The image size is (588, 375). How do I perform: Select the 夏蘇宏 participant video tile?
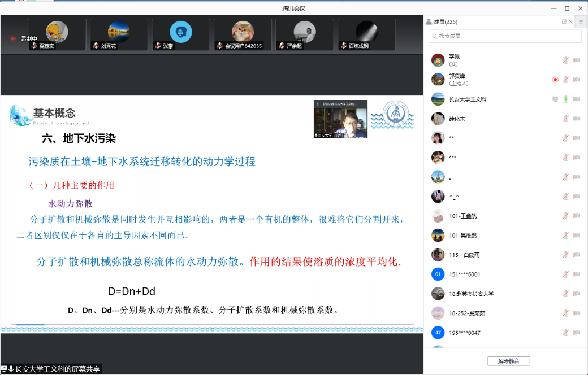point(57,34)
